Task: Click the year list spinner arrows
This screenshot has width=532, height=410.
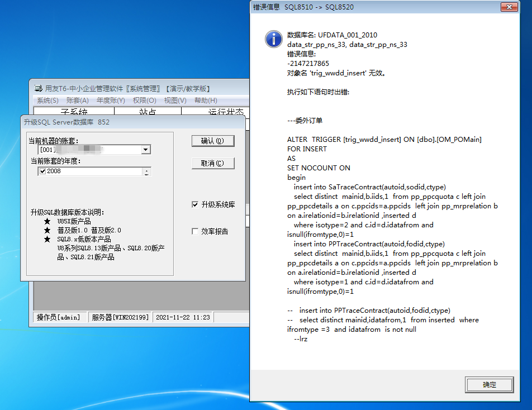Action: (x=146, y=171)
